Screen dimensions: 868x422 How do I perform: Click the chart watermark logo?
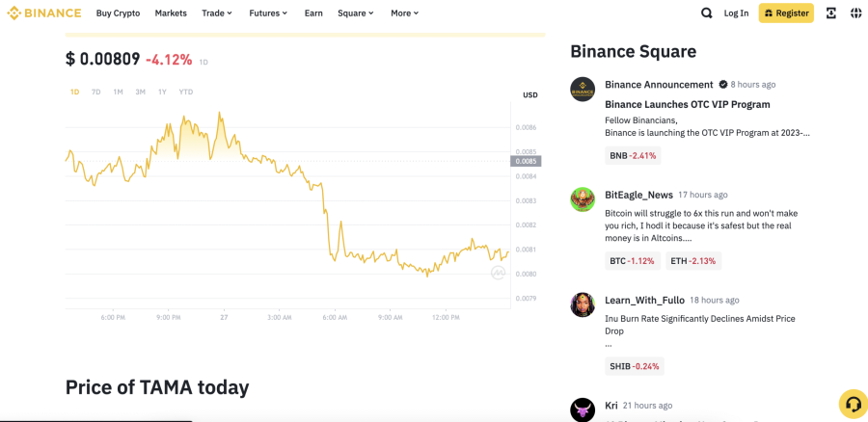[498, 272]
